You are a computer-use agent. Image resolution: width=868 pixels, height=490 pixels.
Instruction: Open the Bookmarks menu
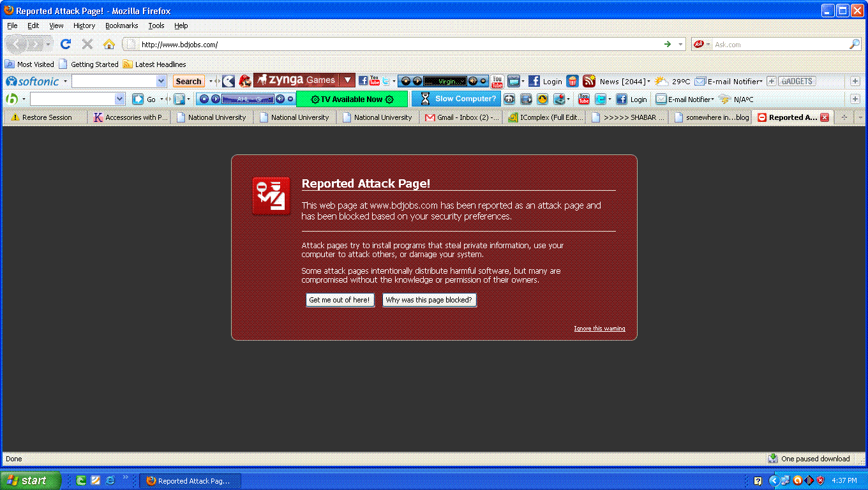(121, 26)
